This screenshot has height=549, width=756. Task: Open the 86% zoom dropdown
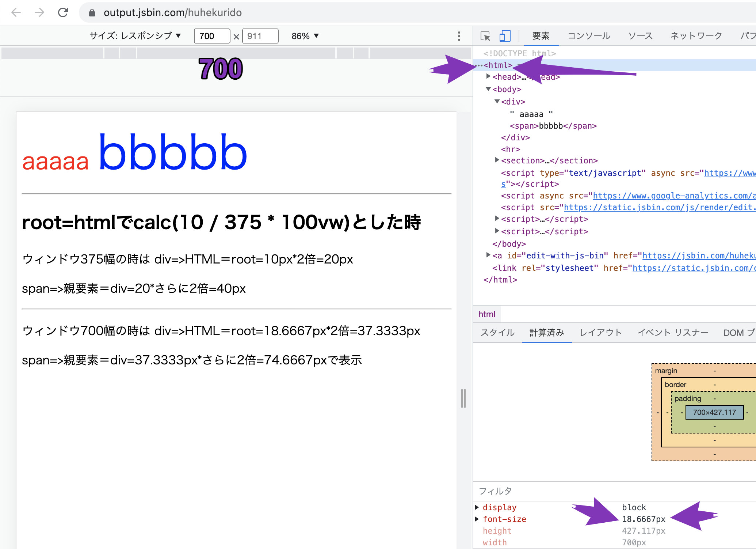305,36
